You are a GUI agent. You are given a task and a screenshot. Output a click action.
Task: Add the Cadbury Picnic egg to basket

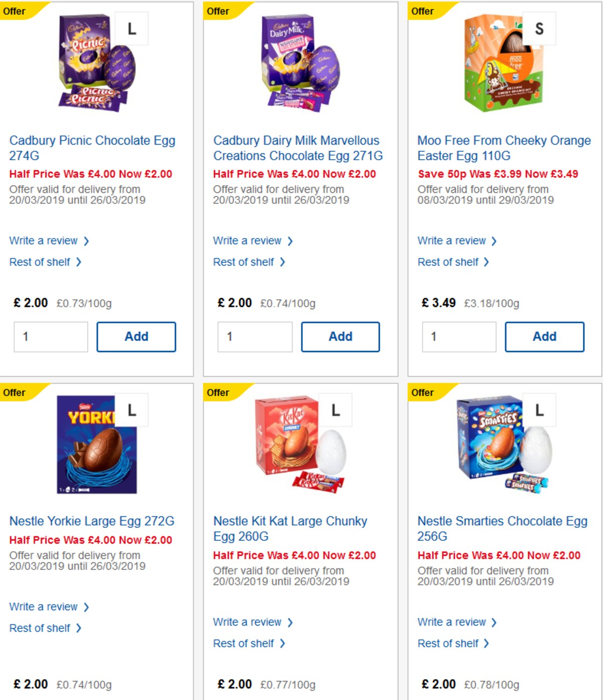[136, 336]
